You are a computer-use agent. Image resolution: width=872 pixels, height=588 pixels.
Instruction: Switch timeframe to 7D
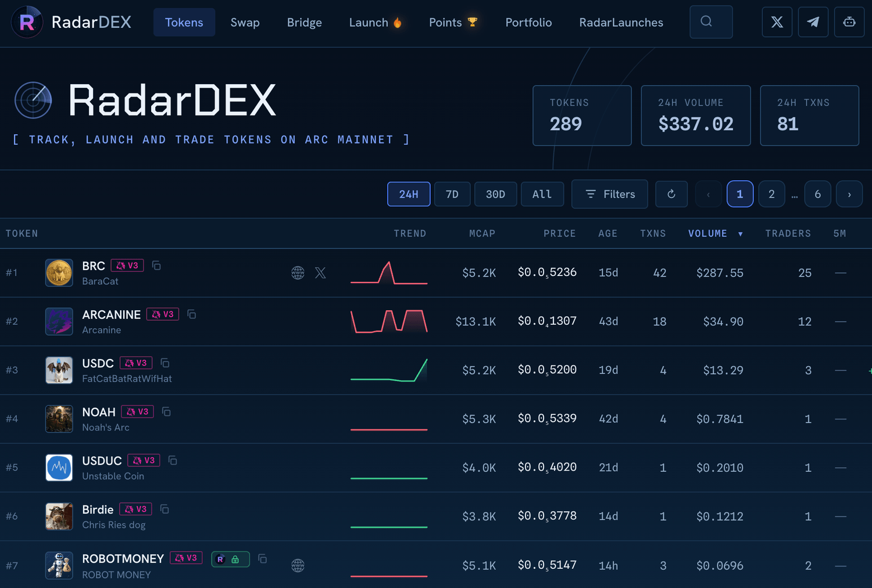452,194
